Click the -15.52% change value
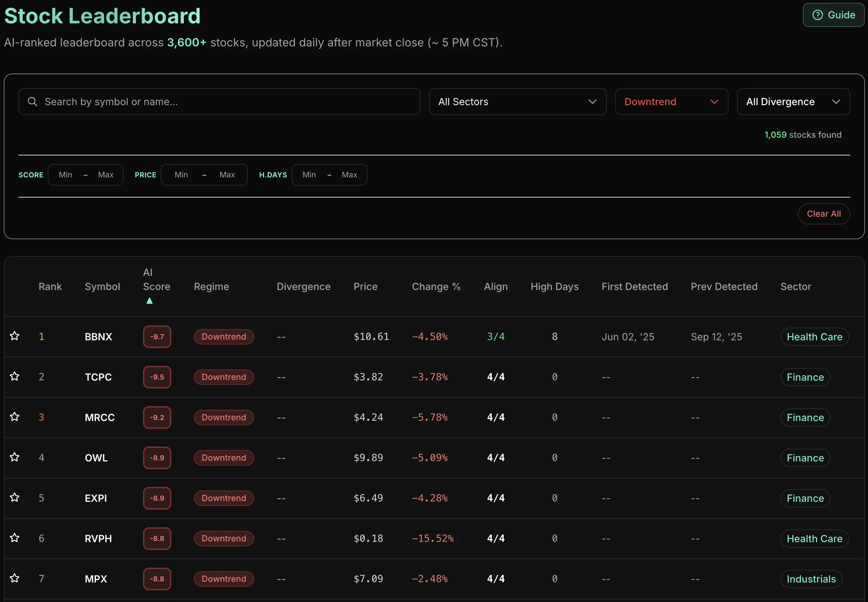Image resolution: width=868 pixels, height=602 pixels. coord(433,538)
